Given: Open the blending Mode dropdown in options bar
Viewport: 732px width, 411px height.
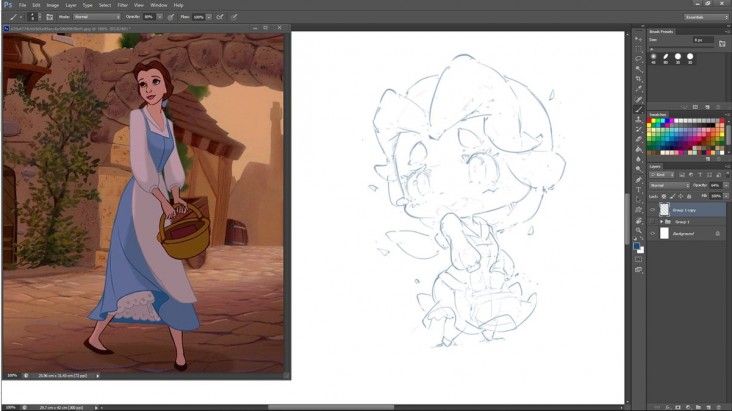Looking at the screenshot, I should click(97, 17).
